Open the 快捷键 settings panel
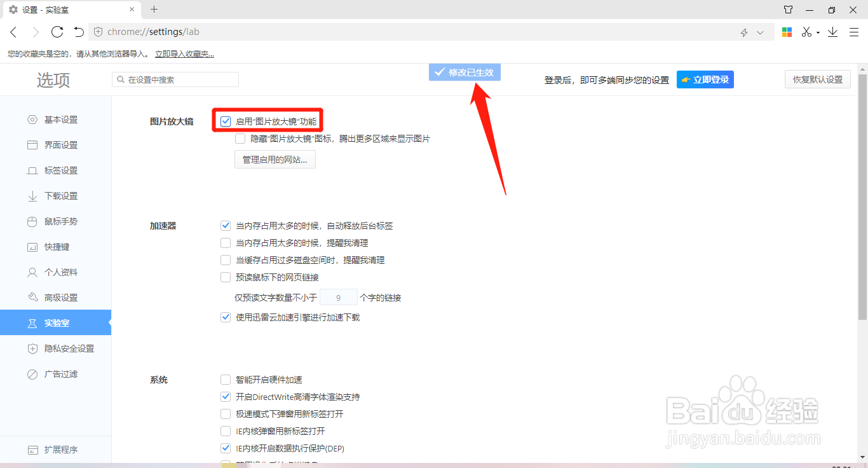The image size is (868, 468). click(x=57, y=246)
